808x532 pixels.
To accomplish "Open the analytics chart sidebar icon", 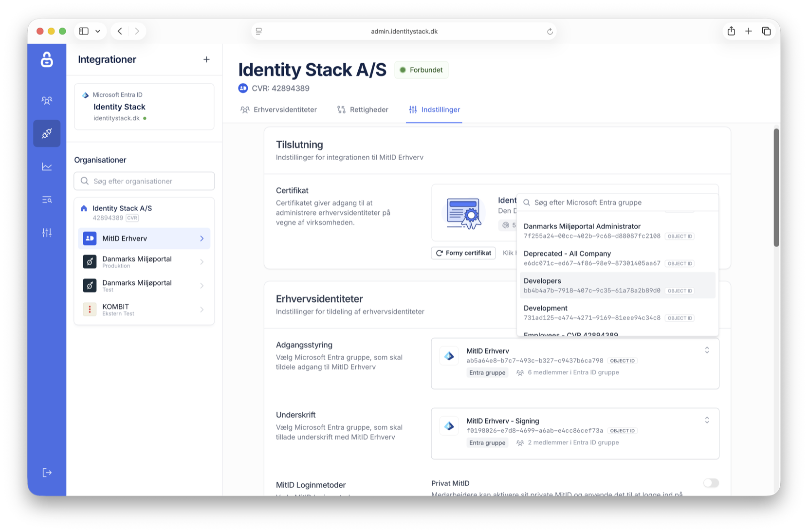I will (x=47, y=166).
